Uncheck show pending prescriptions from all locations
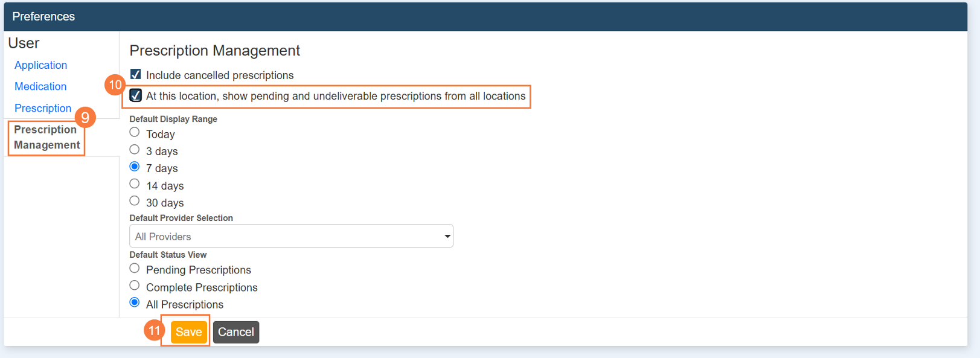 pyautogui.click(x=136, y=96)
